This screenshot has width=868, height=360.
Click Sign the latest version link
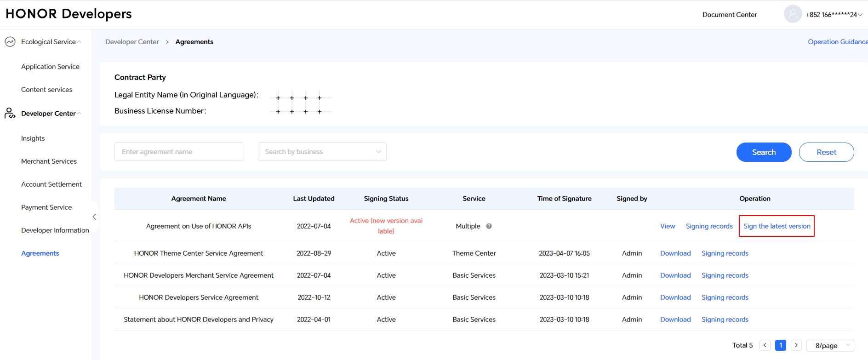coord(777,226)
